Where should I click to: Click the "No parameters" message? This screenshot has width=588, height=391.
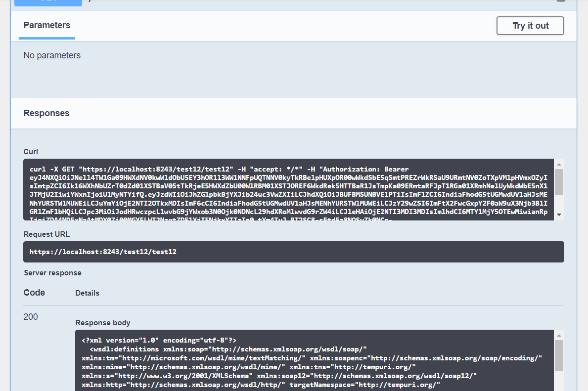52,55
